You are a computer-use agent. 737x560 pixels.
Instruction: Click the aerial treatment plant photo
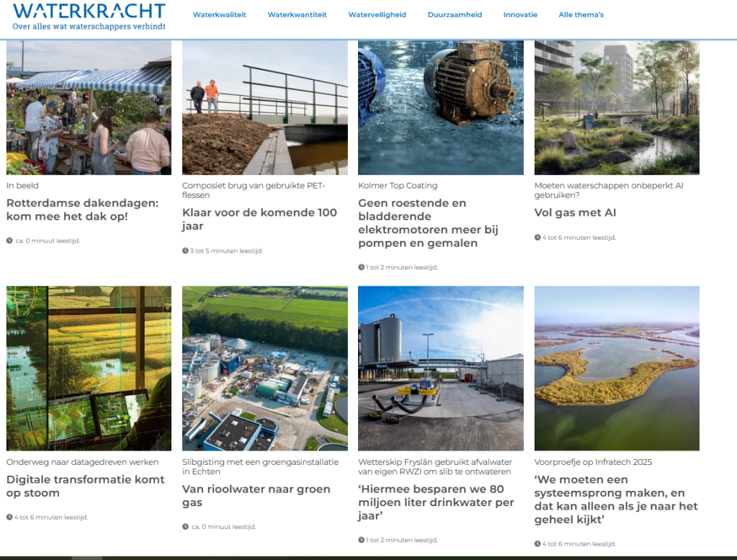264,368
